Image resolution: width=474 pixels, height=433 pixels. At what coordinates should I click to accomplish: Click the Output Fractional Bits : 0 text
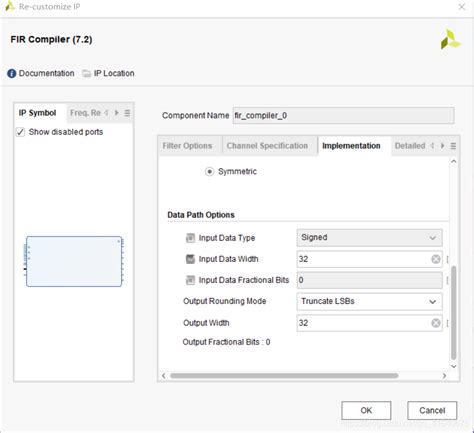pos(226,342)
